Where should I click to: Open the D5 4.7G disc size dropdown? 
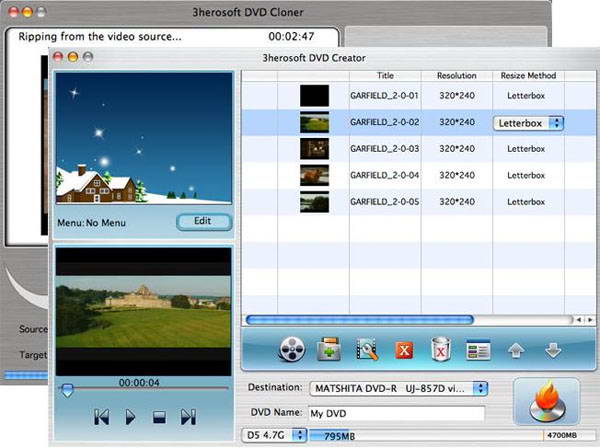point(274,435)
